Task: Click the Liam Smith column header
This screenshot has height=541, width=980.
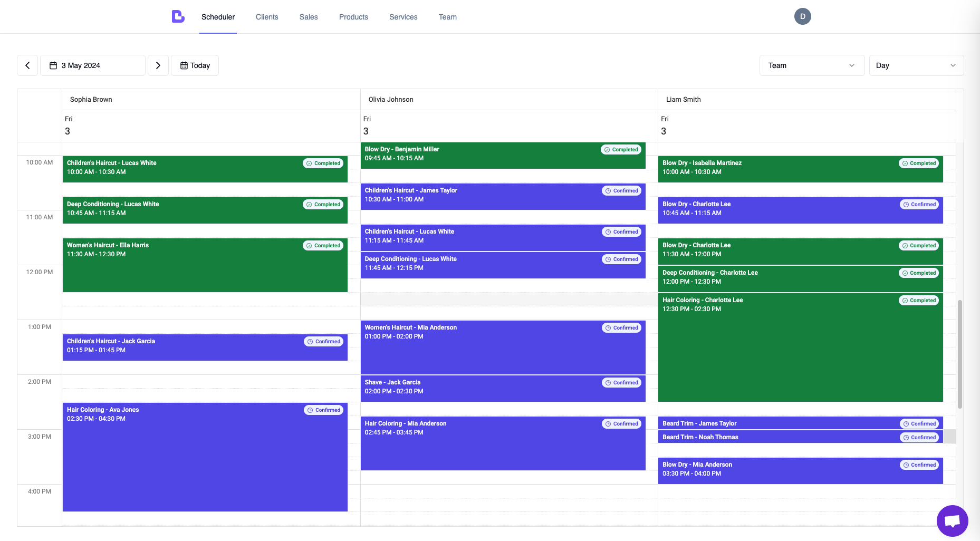Action: 684,99
